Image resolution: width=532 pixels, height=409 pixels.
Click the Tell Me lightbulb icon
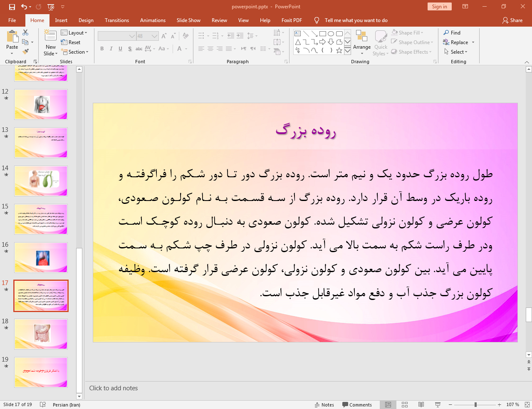click(317, 20)
